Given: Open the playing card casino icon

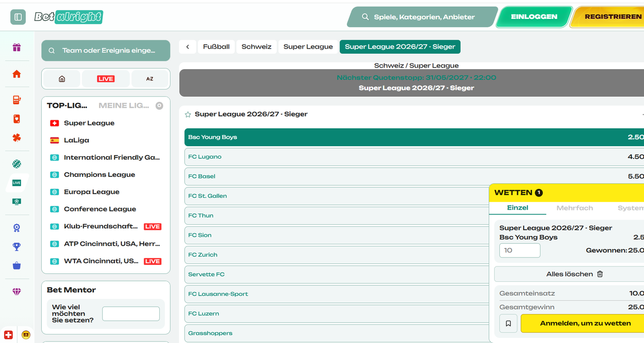Looking at the screenshot, I should click(17, 119).
